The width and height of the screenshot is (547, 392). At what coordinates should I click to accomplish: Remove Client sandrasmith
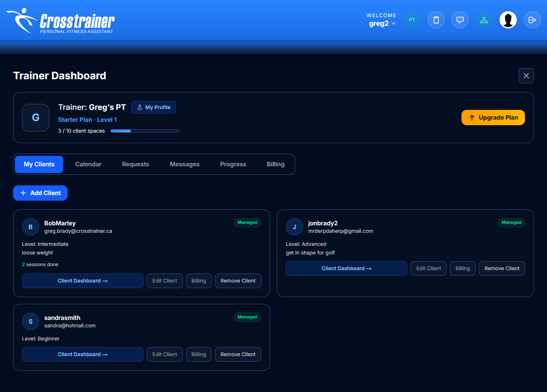(238, 354)
